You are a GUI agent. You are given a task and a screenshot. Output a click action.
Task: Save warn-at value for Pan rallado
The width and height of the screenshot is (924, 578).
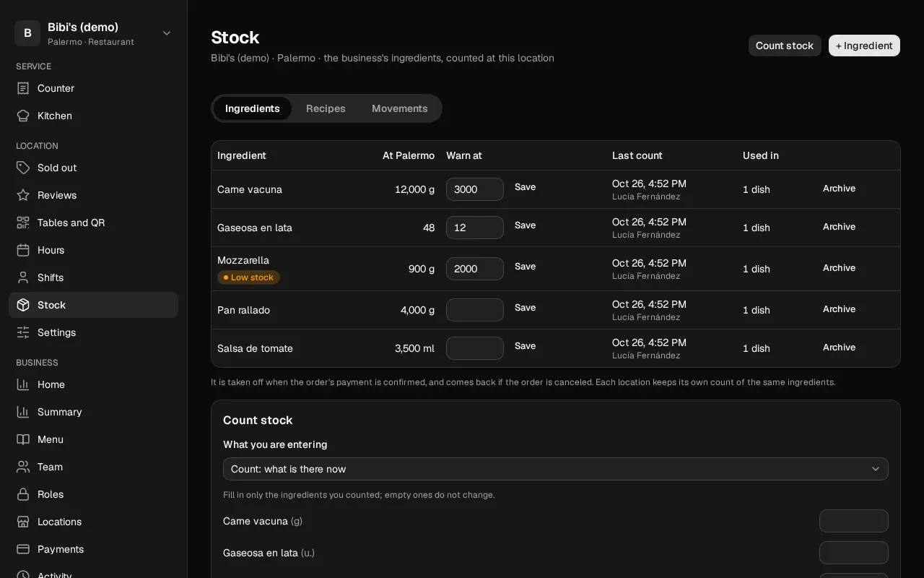[x=525, y=308]
